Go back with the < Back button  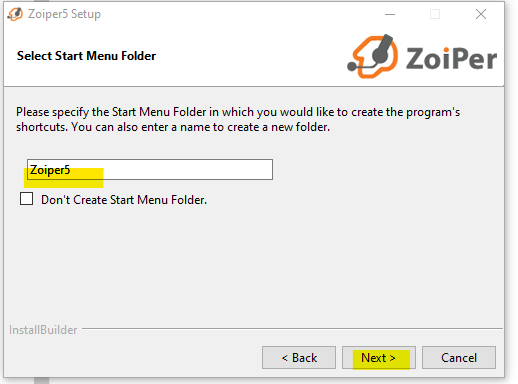(x=299, y=358)
